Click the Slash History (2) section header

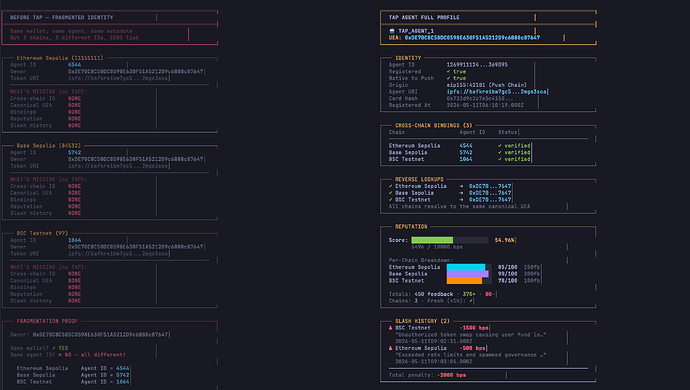pos(422,321)
